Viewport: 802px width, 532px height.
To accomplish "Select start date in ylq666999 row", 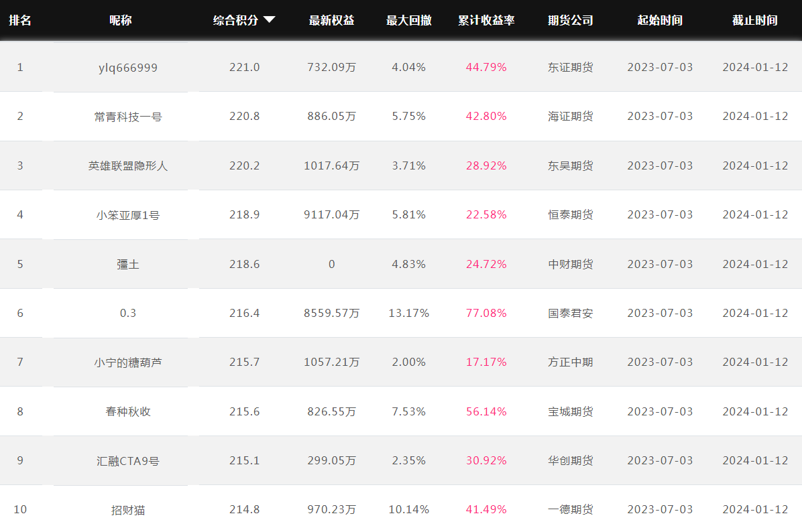I will (660, 68).
